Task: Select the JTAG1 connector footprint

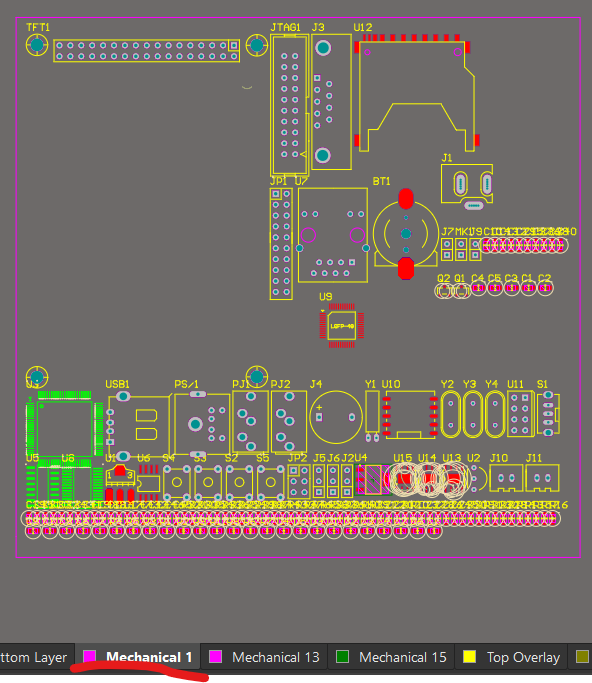Action: [x=290, y=105]
